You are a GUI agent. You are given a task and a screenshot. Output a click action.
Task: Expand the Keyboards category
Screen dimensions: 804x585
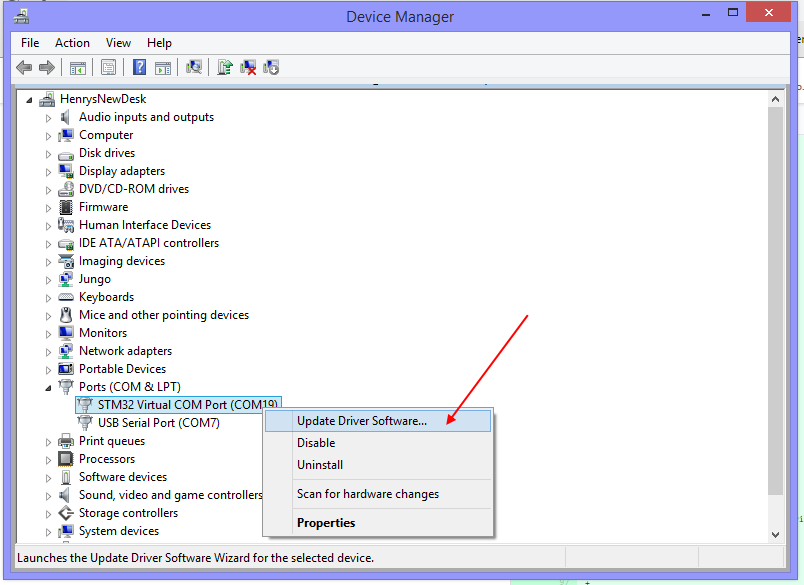point(48,296)
